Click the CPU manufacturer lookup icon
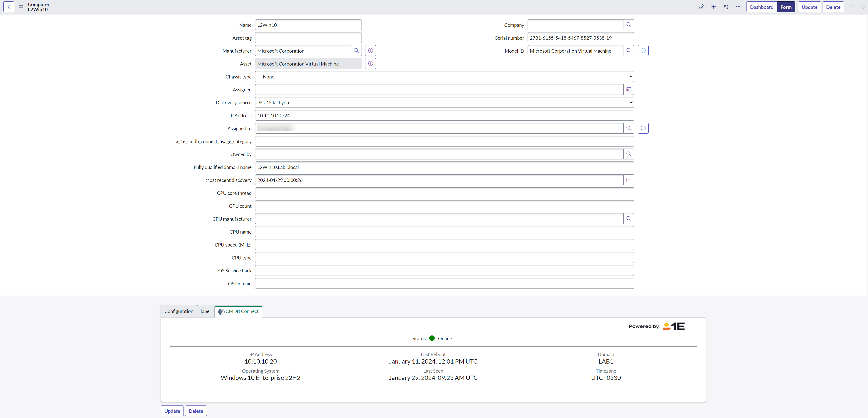 [x=629, y=219]
